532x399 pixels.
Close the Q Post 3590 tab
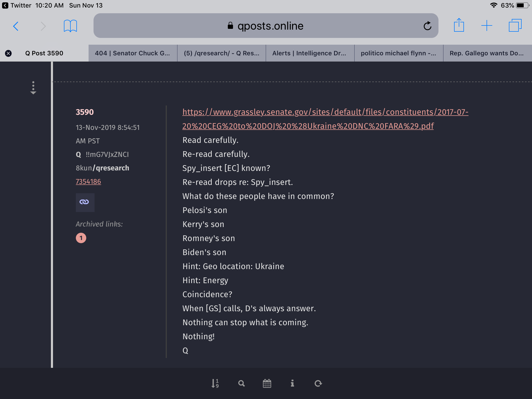click(8, 53)
